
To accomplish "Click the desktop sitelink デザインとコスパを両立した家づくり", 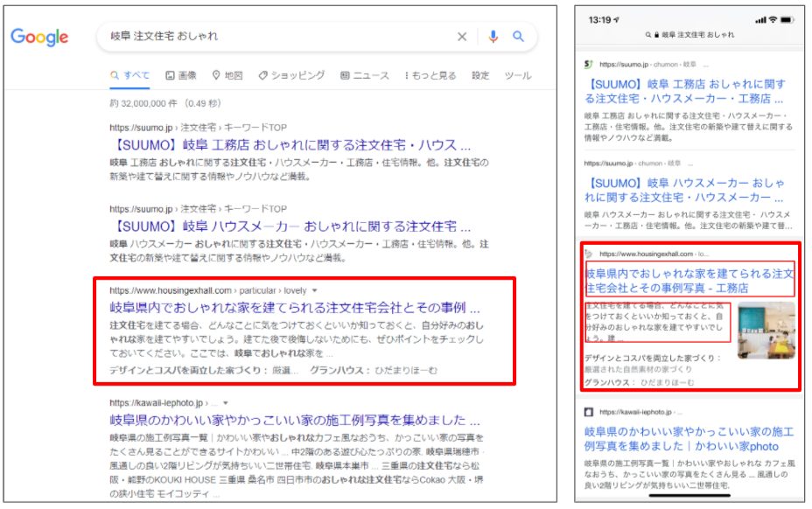I will point(188,370).
